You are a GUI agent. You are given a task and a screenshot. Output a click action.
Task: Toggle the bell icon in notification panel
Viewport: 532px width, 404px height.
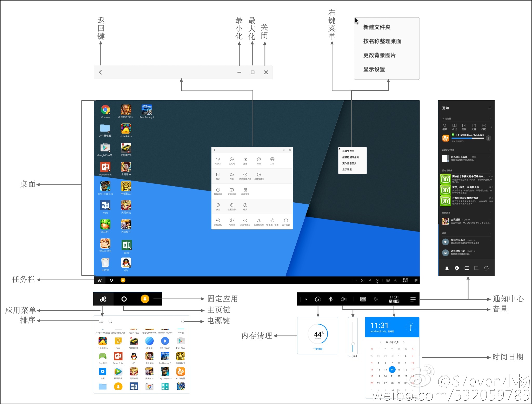447,268
